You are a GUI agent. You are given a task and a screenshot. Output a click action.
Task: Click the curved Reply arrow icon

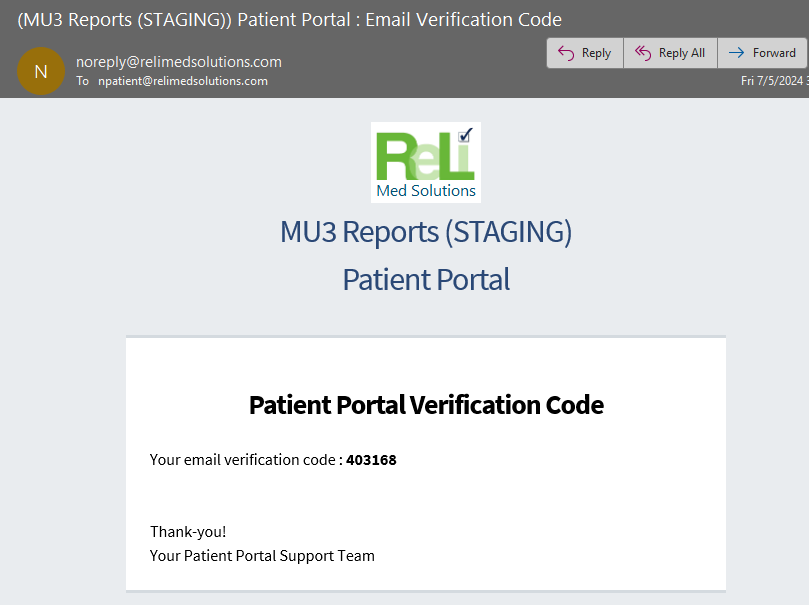click(566, 53)
